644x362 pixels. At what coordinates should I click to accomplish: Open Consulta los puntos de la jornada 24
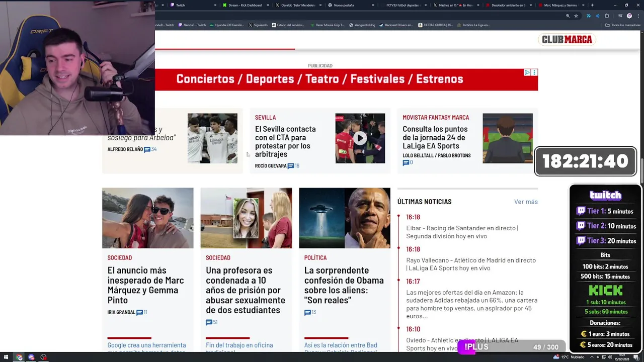tap(435, 137)
